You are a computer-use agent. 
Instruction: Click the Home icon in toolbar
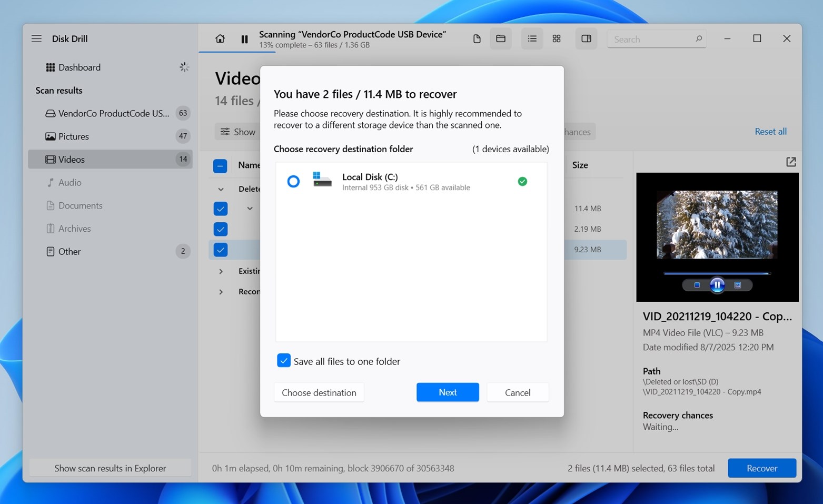[220, 39]
